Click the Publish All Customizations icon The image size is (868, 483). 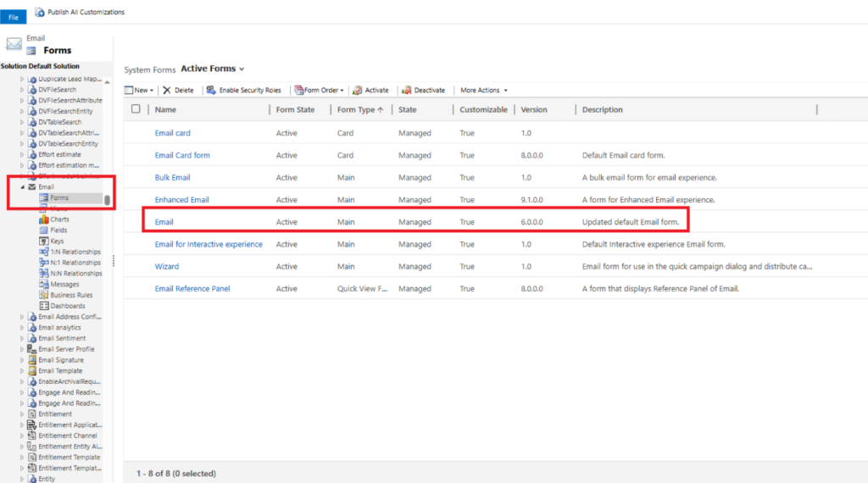pyautogui.click(x=40, y=12)
